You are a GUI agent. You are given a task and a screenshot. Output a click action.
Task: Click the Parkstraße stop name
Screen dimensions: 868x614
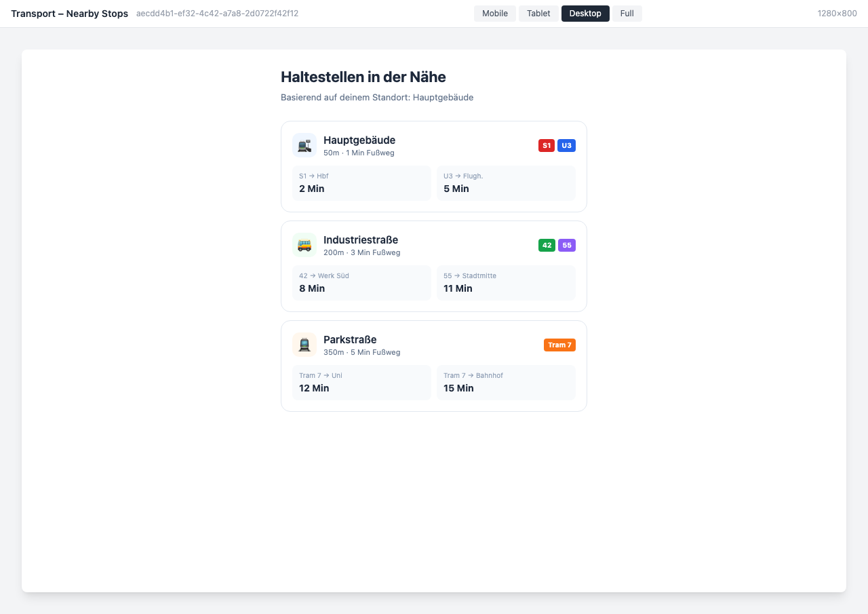point(350,339)
